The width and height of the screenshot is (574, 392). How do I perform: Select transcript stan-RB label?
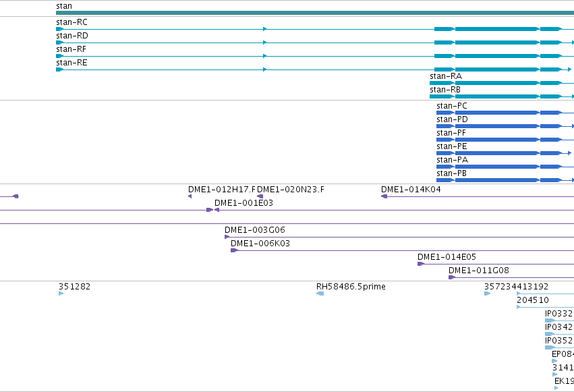(445, 90)
